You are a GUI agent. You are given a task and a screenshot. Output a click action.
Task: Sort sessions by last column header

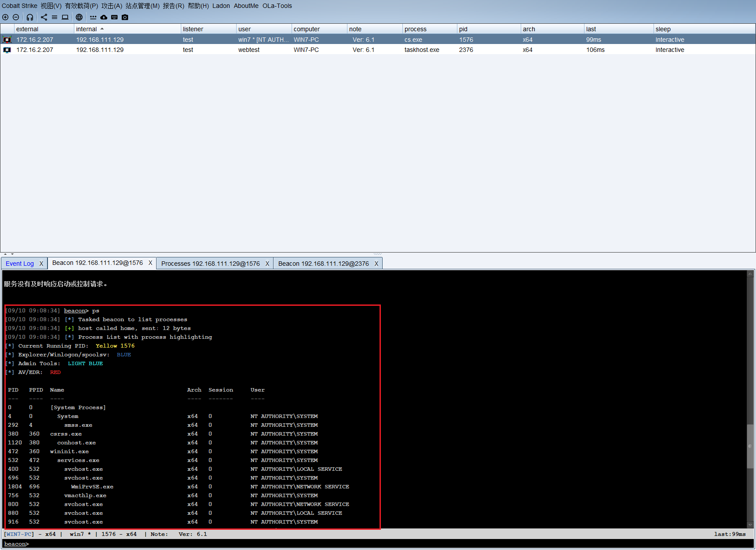pos(619,29)
